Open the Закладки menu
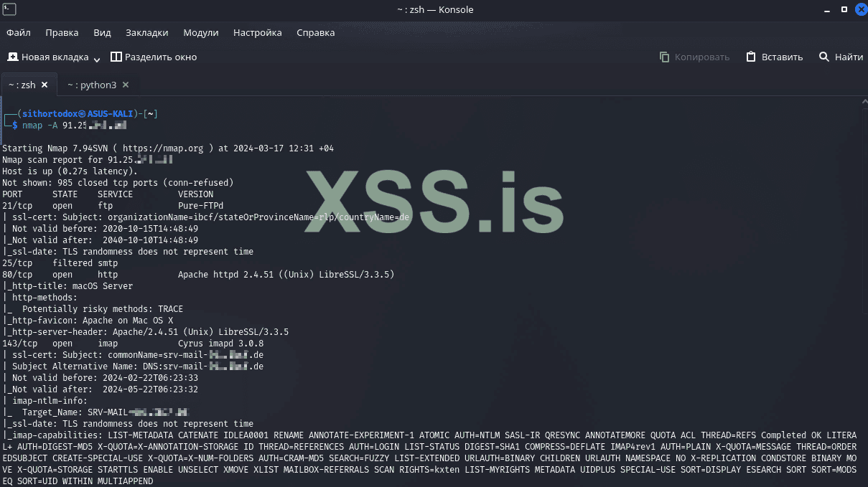The image size is (868, 487). [x=146, y=33]
